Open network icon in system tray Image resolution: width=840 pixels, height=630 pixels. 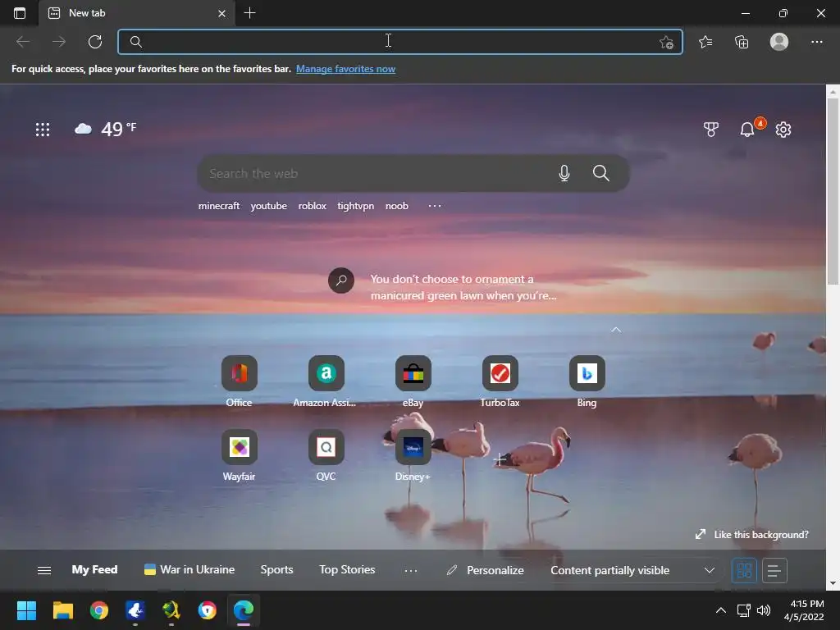click(x=743, y=610)
